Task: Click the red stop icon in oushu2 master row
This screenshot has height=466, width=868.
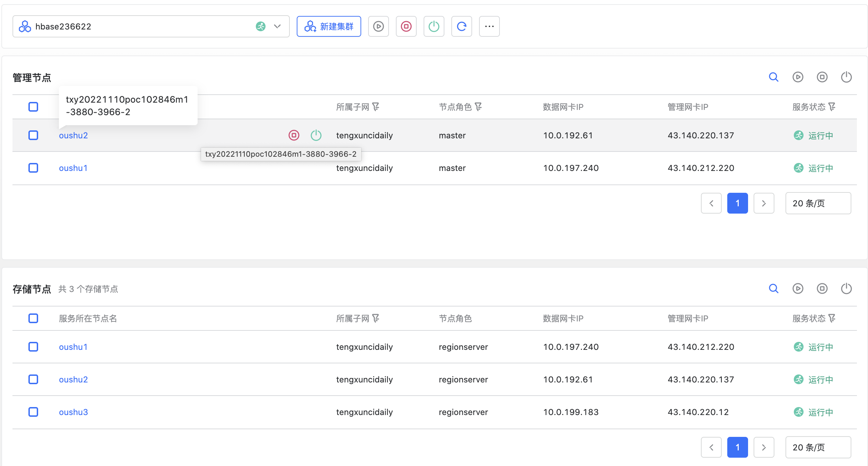Action: click(294, 135)
